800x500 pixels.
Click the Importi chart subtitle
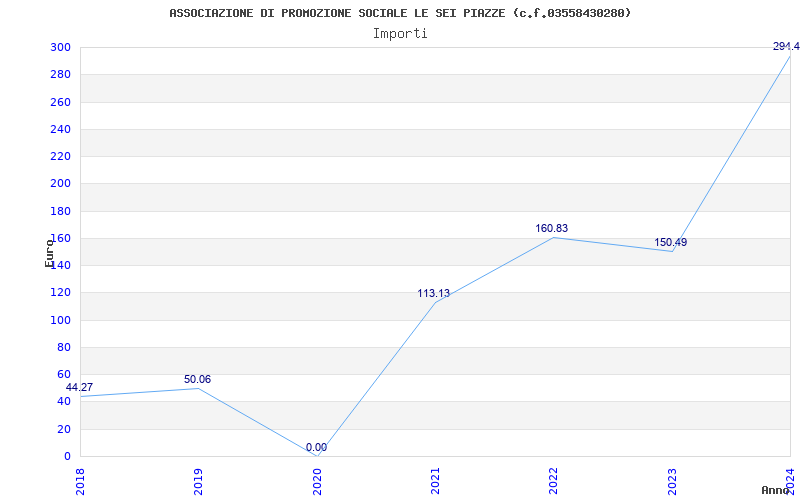pos(400,34)
